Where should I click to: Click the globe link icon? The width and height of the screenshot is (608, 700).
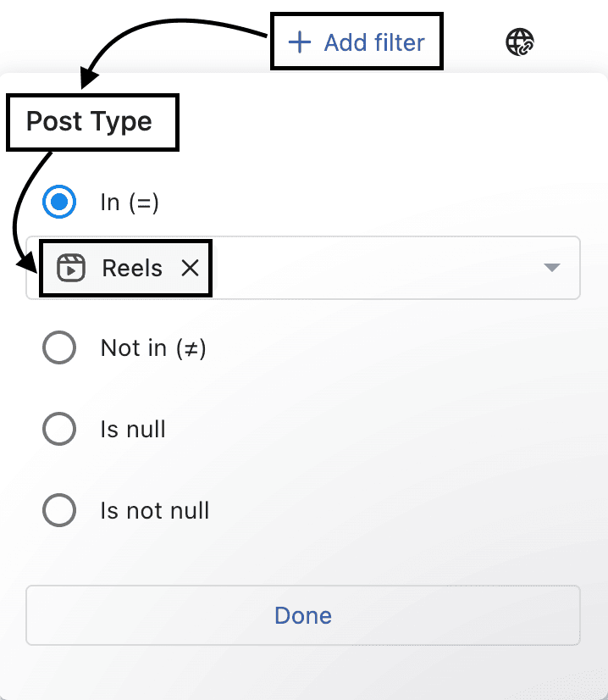click(520, 42)
